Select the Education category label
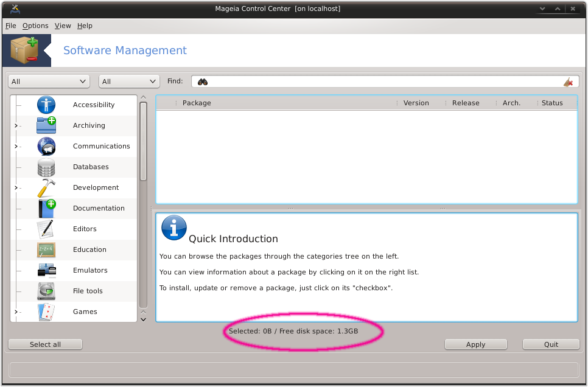 (x=89, y=249)
